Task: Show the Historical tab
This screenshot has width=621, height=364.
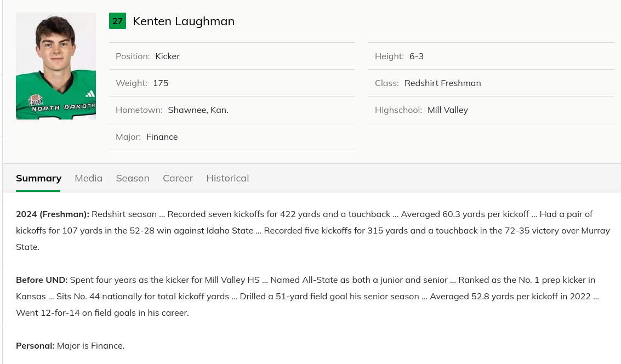Action: click(227, 178)
